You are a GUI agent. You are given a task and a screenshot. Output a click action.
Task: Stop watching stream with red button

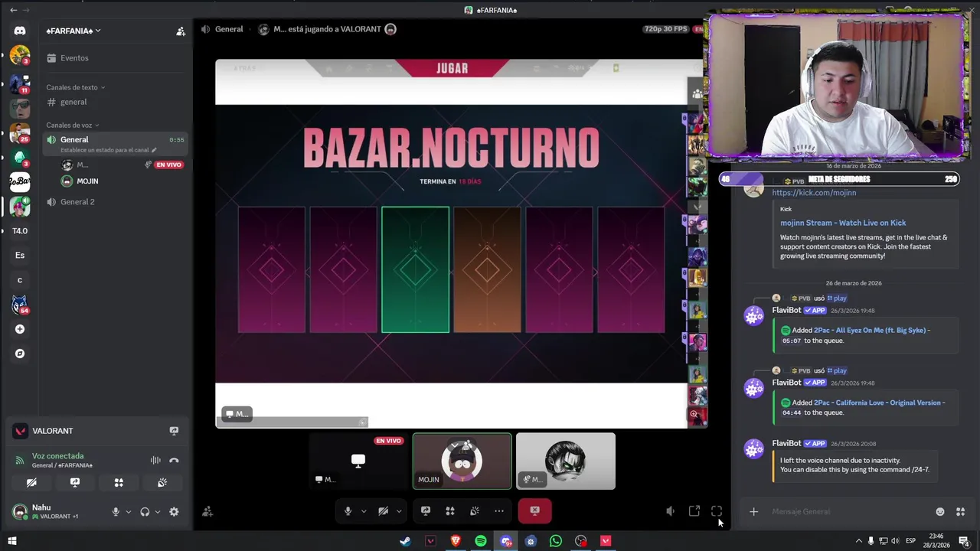pyautogui.click(x=534, y=510)
